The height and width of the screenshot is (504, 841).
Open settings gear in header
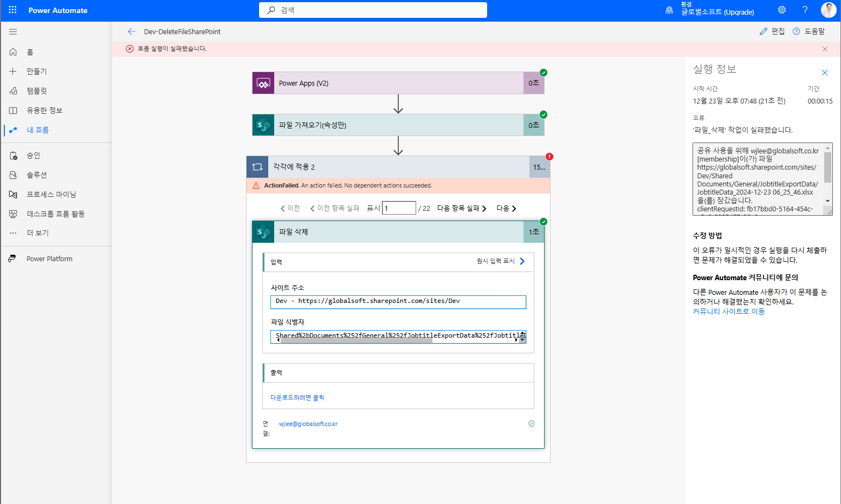click(x=782, y=10)
